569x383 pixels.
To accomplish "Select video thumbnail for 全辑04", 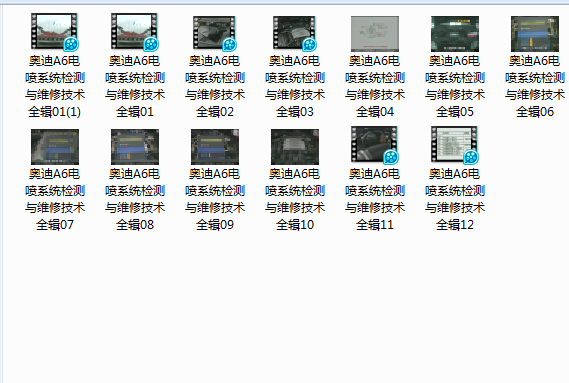I will tap(375, 34).
